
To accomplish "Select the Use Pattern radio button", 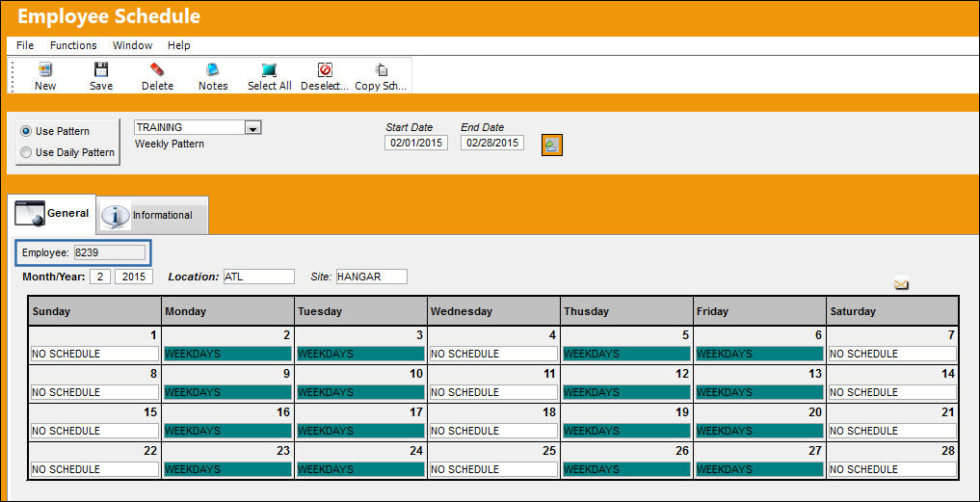I will pyautogui.click(x=26, y=131).
